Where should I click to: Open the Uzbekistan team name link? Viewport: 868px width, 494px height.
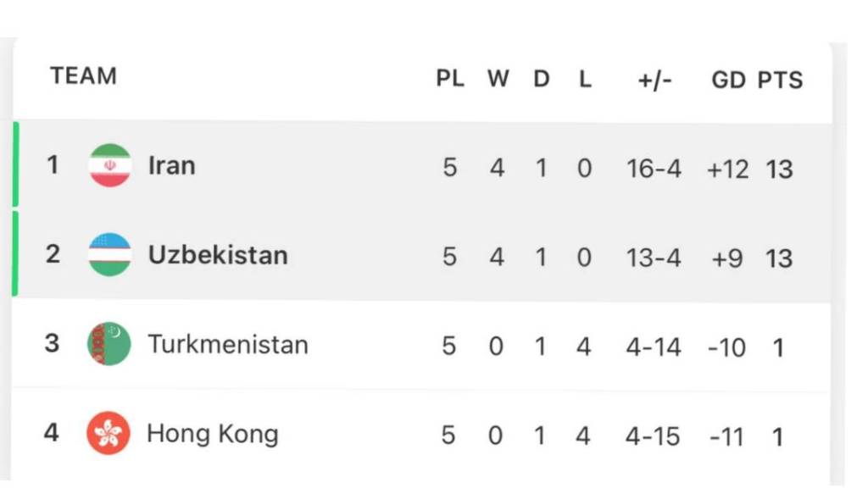218,255
